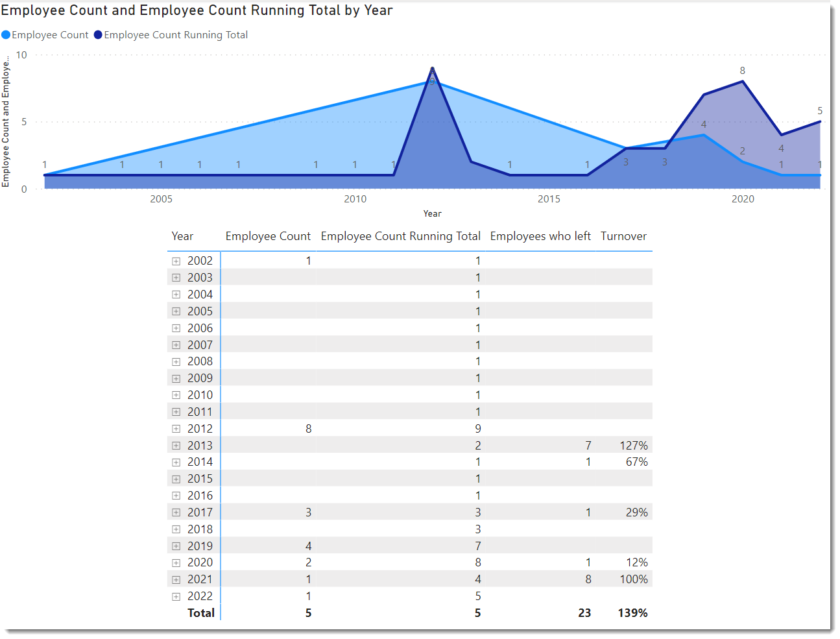Expand the 2021 year row
This screenshot has height=639, width=840.
click(x=176, y=579)
